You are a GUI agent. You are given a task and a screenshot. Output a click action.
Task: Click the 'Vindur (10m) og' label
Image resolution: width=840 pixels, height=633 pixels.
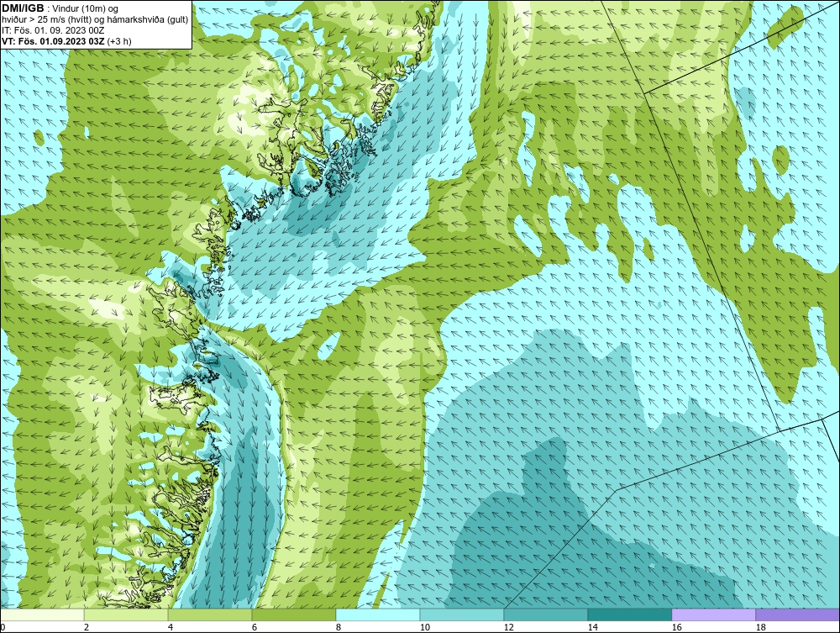pyautogui.click(x=86, y=9)
